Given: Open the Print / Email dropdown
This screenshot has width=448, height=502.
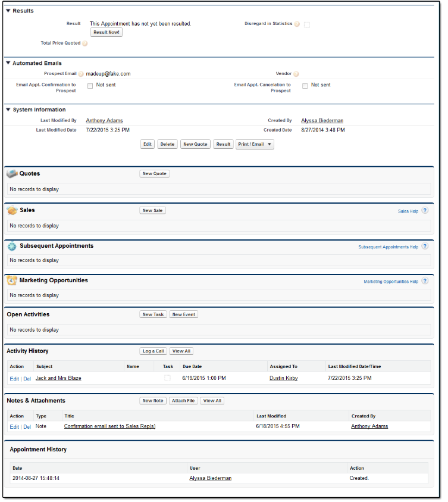Looking at the screenshot, I should point(255,144).
